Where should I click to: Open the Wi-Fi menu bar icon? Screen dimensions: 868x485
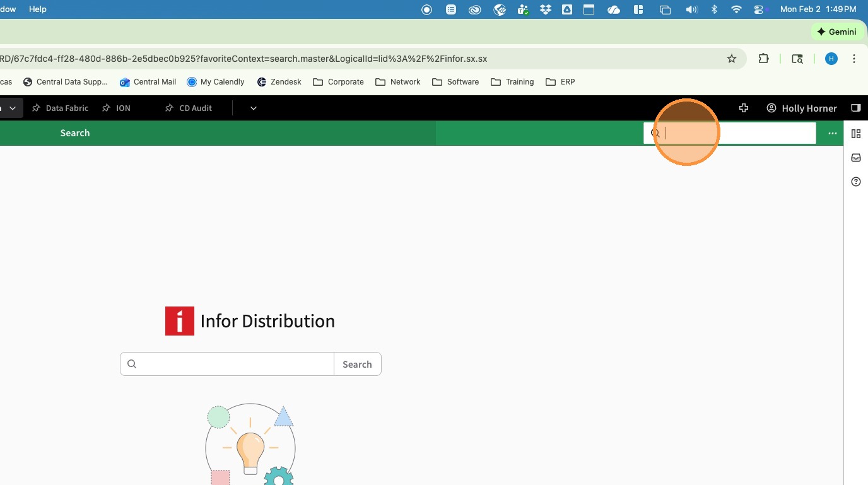click(736, 9)
